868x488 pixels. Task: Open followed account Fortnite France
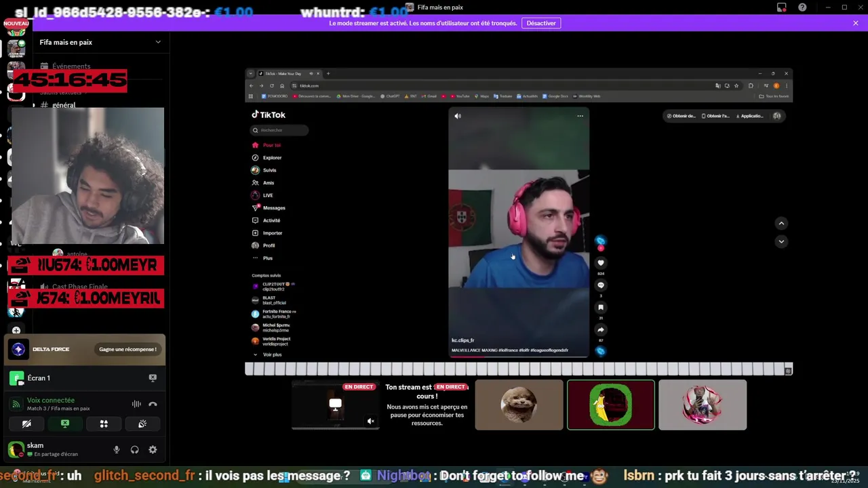tap(274, 314)
